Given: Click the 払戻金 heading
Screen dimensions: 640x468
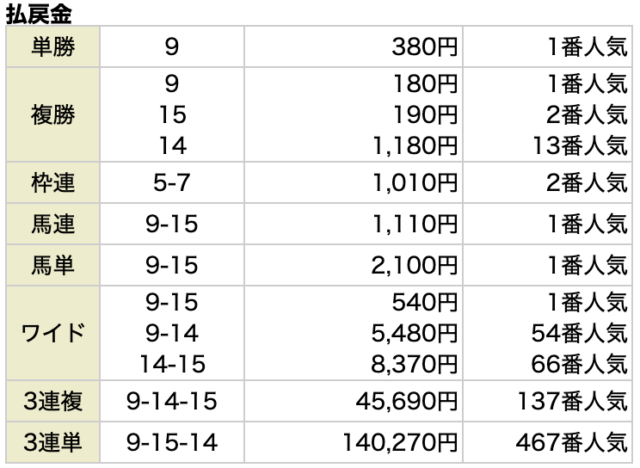Looking at the screenshot, I should (39, 12).
